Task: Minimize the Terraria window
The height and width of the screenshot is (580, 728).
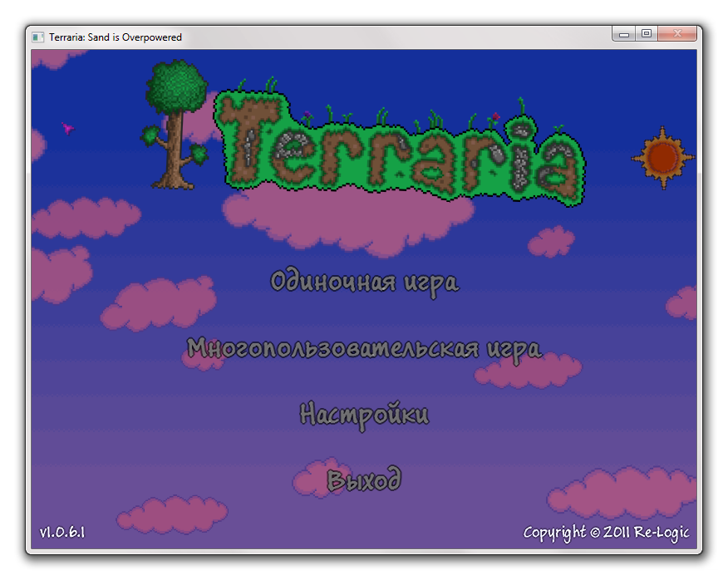Action: 624,34
